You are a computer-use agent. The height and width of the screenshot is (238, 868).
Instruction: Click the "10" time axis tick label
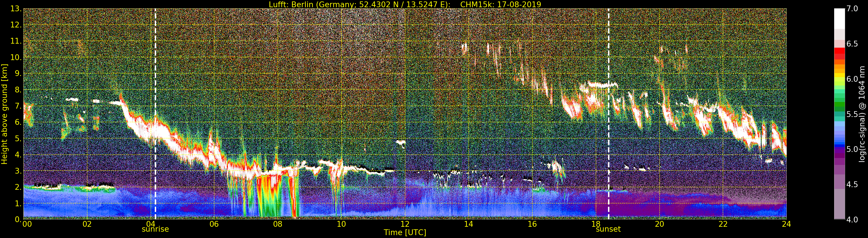341,224
